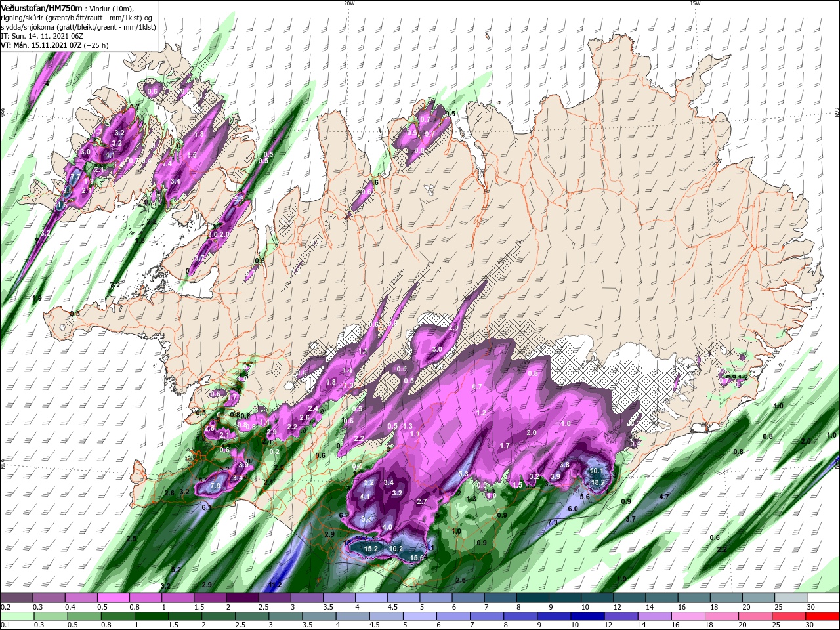The image size is (840, 630).
Task: Click the bright red 30 swatch in lower legend
Action: [823, 616]
